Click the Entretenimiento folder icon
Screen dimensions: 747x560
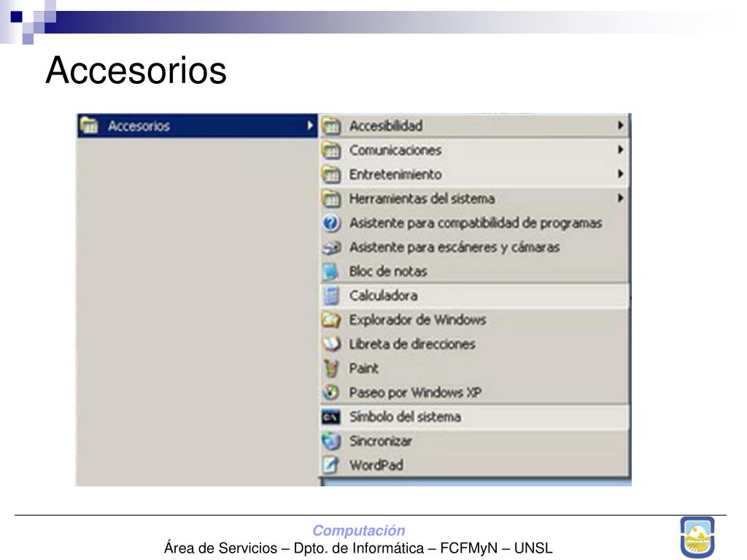(331, 175)
